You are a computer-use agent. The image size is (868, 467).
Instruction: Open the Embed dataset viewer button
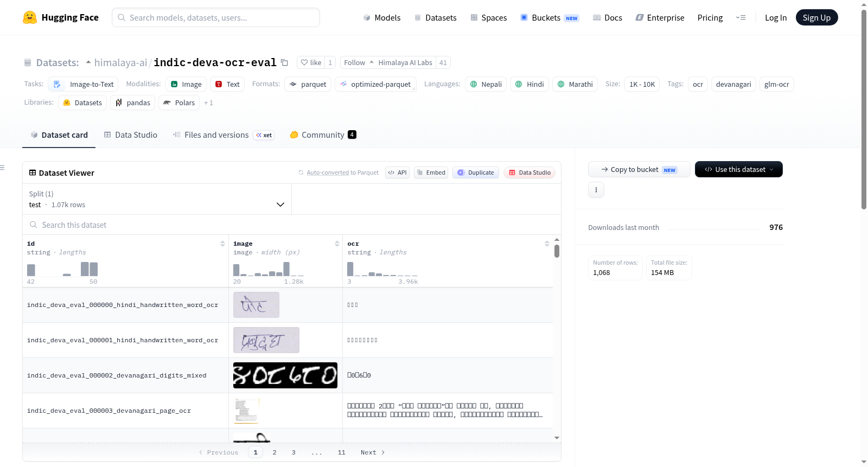(431, 172)
